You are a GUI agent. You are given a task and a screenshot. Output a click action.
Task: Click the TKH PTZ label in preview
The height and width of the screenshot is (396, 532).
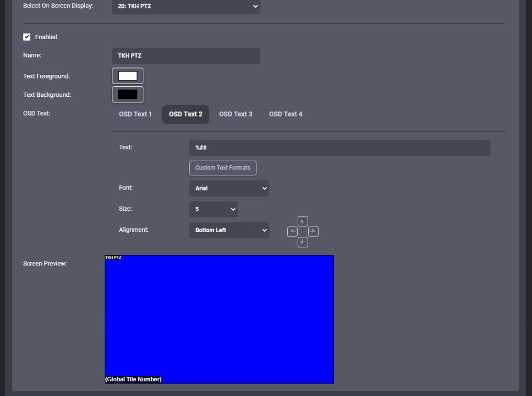114,257
